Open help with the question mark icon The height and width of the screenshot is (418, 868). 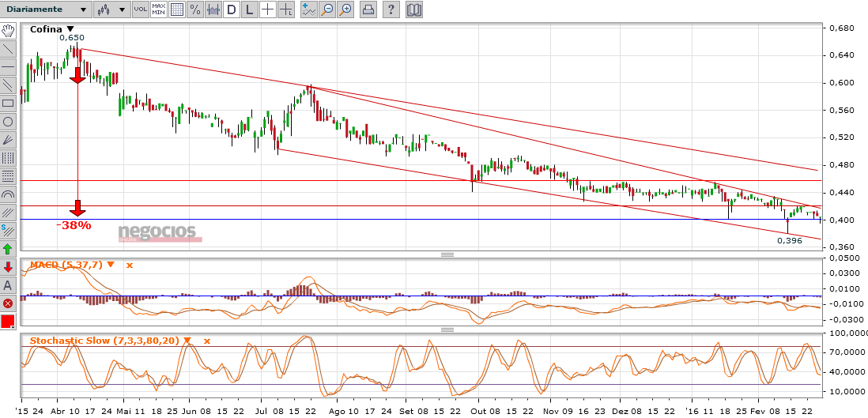tap(391, 9)
